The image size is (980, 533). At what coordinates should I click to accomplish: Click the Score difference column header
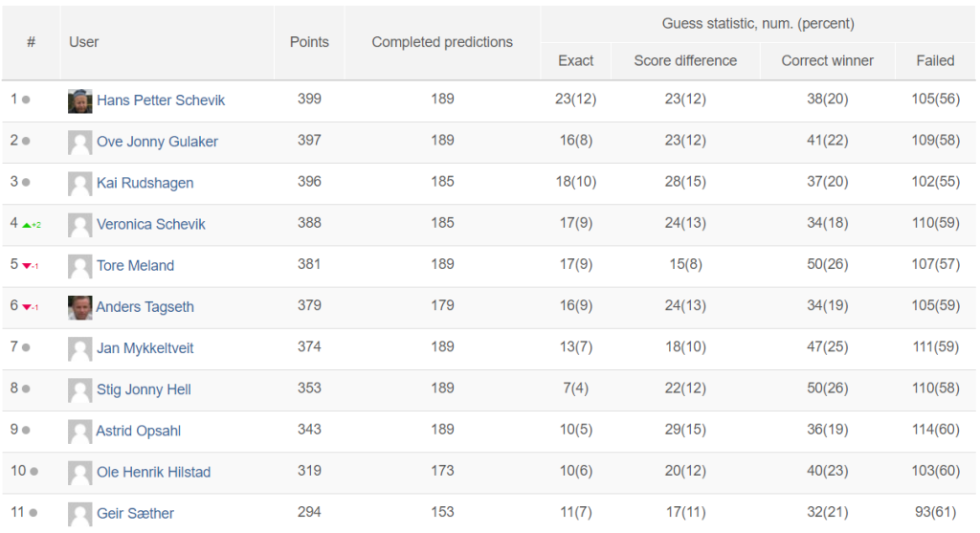pos(685,60)
